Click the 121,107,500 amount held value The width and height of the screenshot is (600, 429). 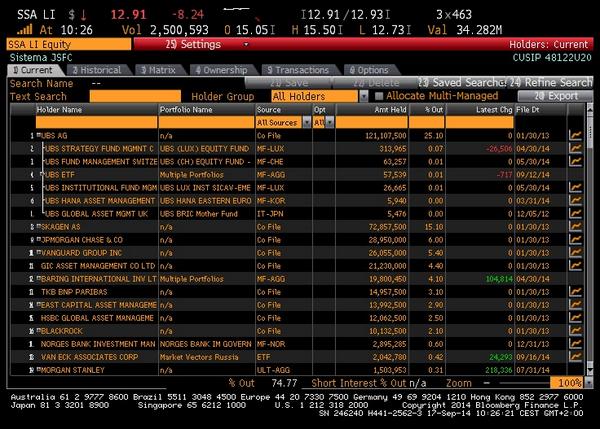click(386, 135)
